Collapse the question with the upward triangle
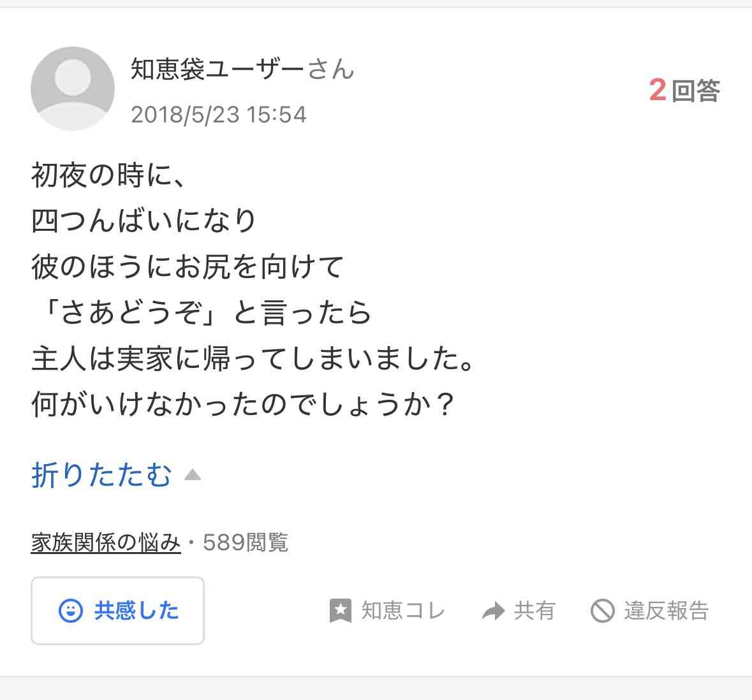Screen dimensions: 752x700 pyautogui.click(x=193, y=474)
